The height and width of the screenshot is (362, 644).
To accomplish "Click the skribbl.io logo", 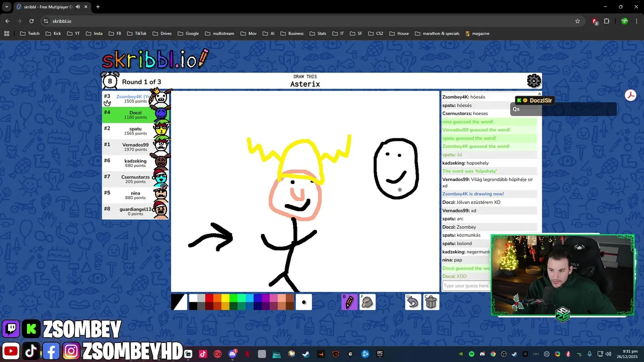I will click(155, 59).
